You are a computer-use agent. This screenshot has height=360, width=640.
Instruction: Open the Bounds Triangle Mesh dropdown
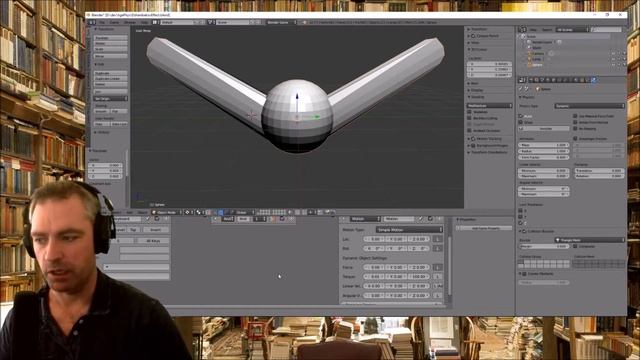click(589, 240)
